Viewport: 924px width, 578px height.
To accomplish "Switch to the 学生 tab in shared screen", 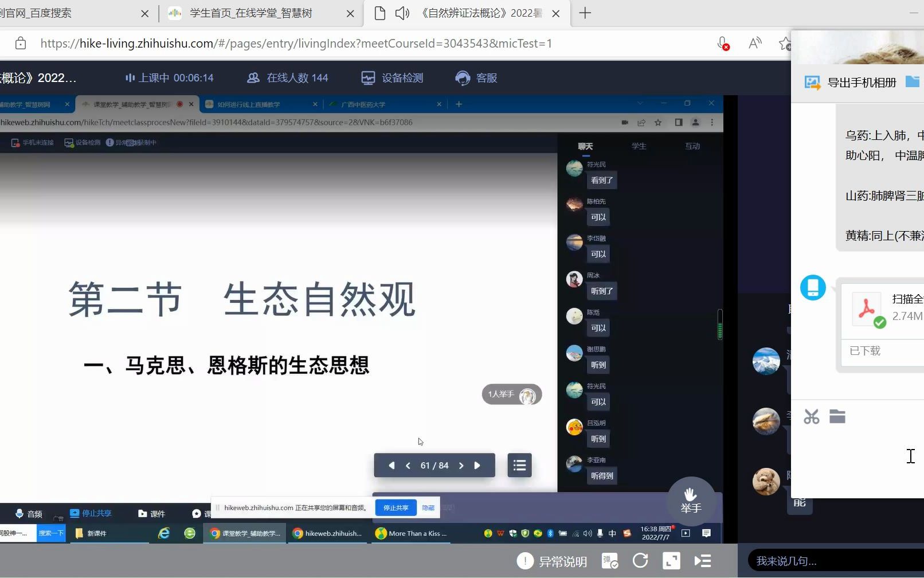I will 639,146.
